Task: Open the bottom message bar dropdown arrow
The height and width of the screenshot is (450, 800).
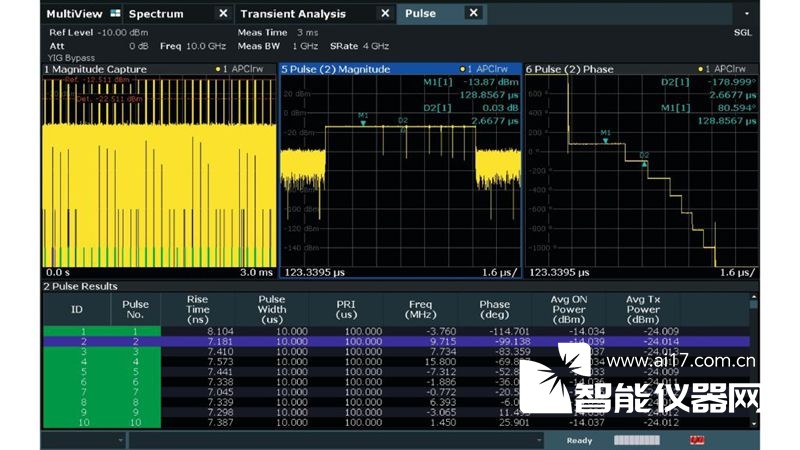Action: click(539, 440)
